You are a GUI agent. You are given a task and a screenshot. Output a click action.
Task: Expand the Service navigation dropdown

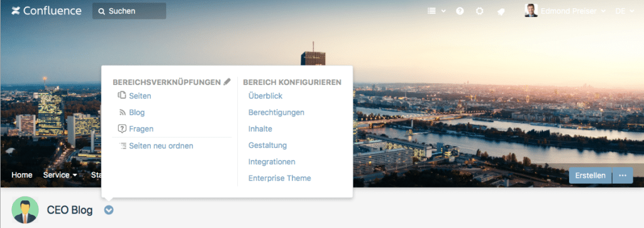click(x=60, y=175)
